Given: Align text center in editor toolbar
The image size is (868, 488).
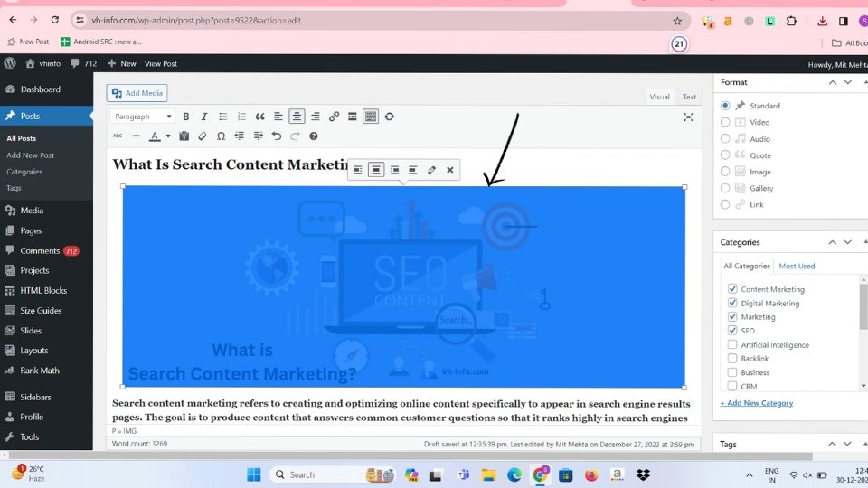Looking at the screenshot, I should [x=297, y=117].
